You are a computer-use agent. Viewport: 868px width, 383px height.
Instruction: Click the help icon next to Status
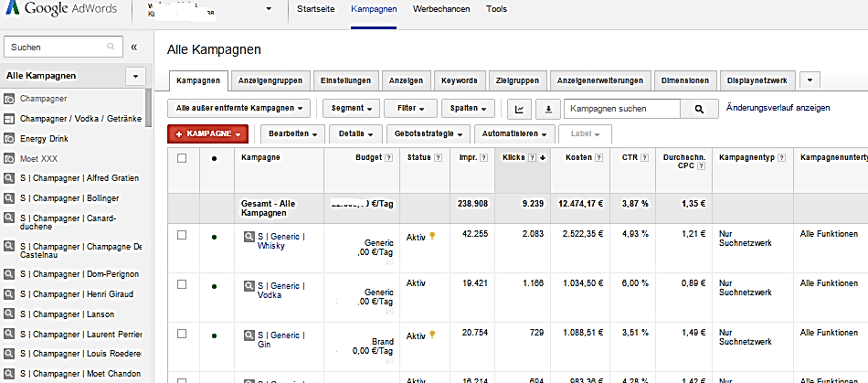coord(438,158)
